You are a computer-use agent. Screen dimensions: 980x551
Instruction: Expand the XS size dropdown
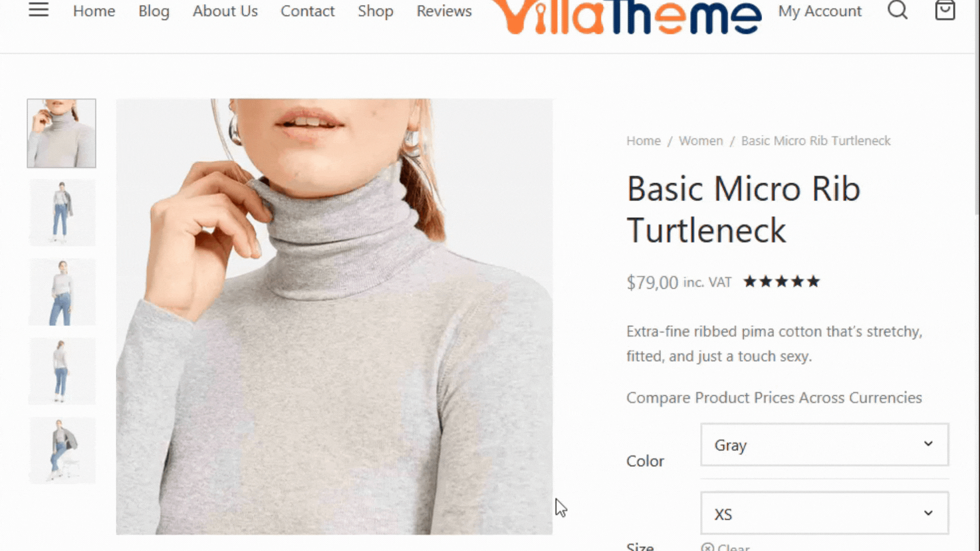[824, 513]
